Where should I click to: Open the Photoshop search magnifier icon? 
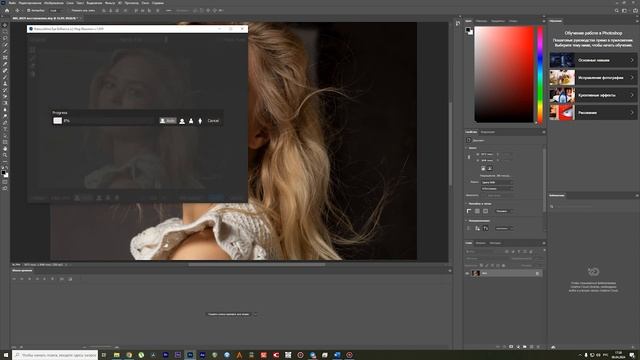[616, 11]
